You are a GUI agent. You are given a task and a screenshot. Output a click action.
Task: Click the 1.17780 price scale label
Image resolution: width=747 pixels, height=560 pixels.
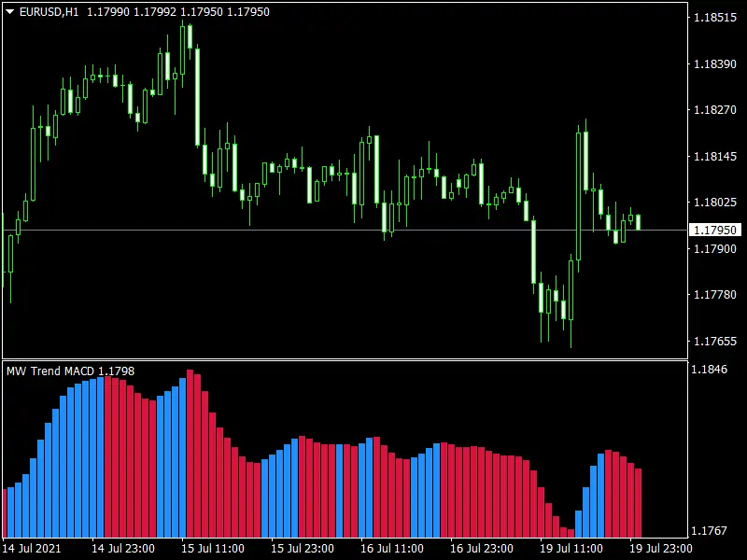tap(715, 295)
